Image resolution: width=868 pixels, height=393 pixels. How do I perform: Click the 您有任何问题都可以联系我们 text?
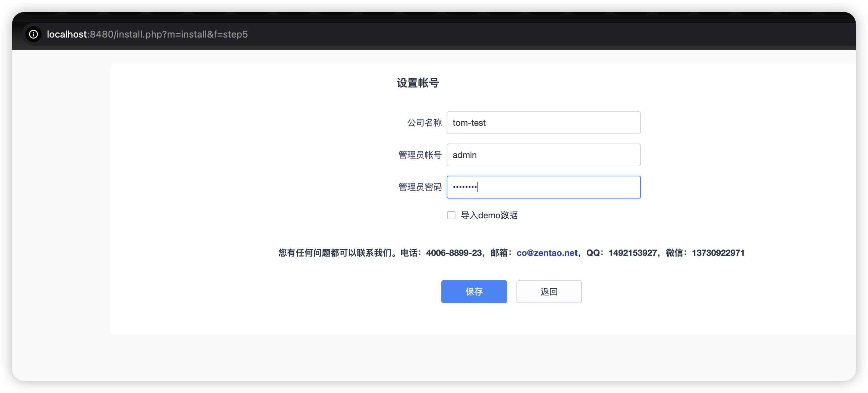point(337,253)
